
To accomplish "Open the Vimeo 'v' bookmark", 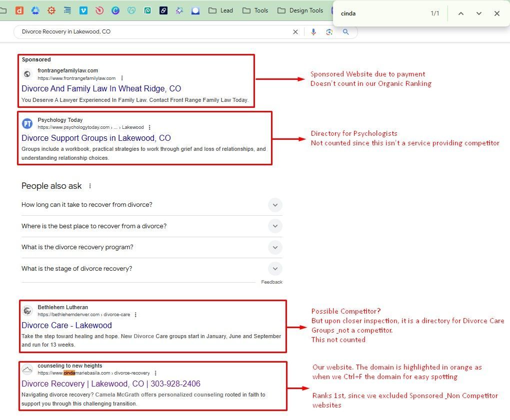I will (83, 10).
